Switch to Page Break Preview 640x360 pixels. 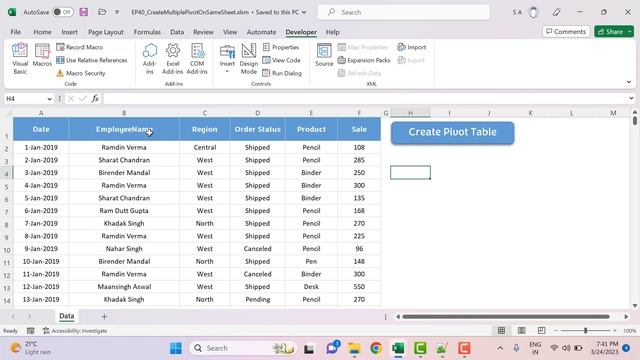coord(542,331)
